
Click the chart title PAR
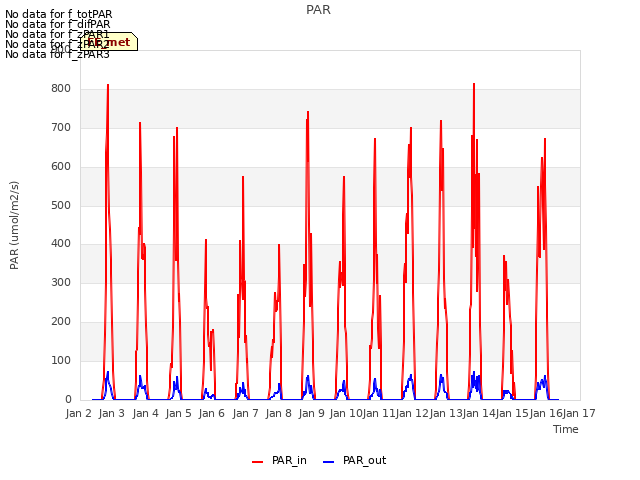click(318, 10)
